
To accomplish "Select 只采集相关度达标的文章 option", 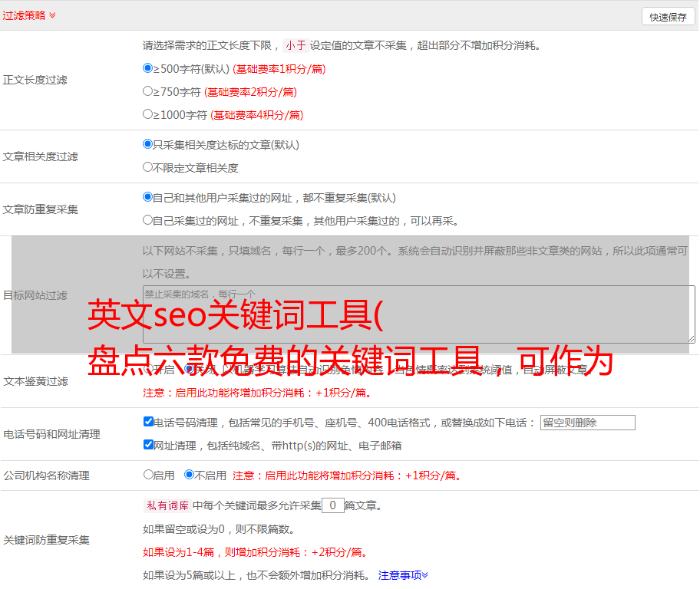I will pyautogui.click(x=148, y=144).
